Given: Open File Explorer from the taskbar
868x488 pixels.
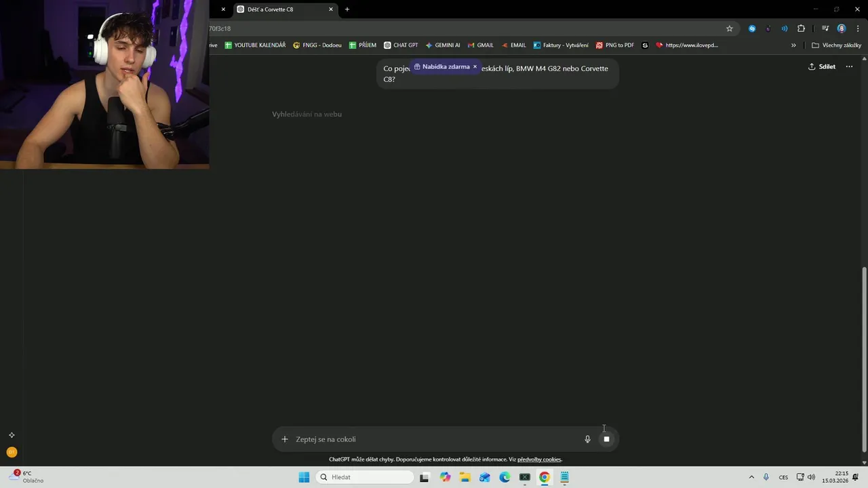Looking at the screenshot, I should 465,477.
